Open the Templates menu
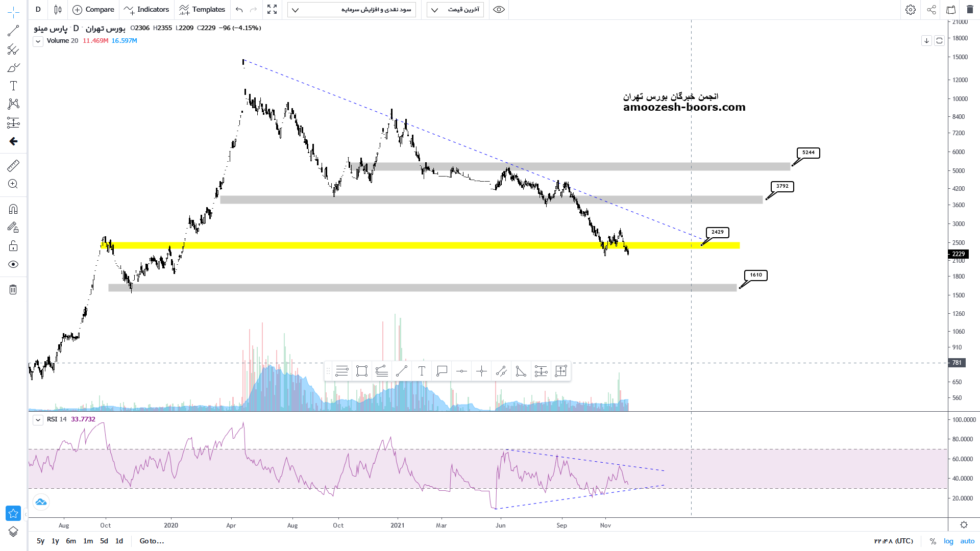The image size is (980, 551). tap(202, 10)
